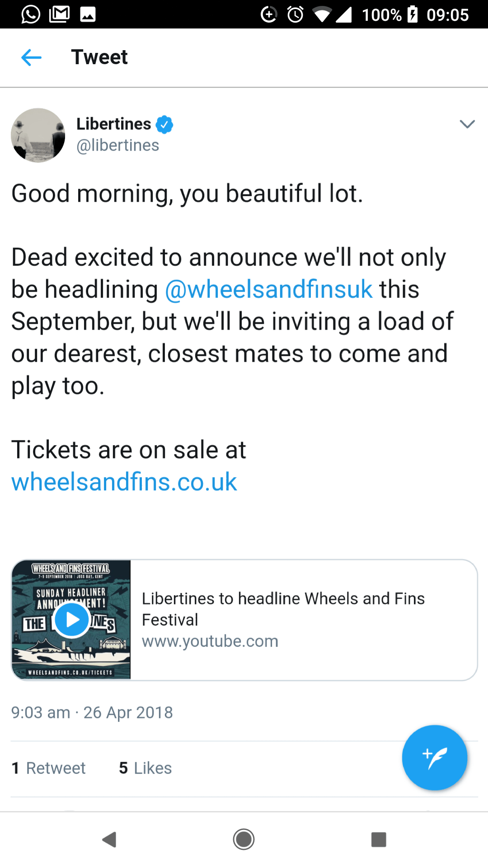View the 1 Retweet list

coord(49,768)
